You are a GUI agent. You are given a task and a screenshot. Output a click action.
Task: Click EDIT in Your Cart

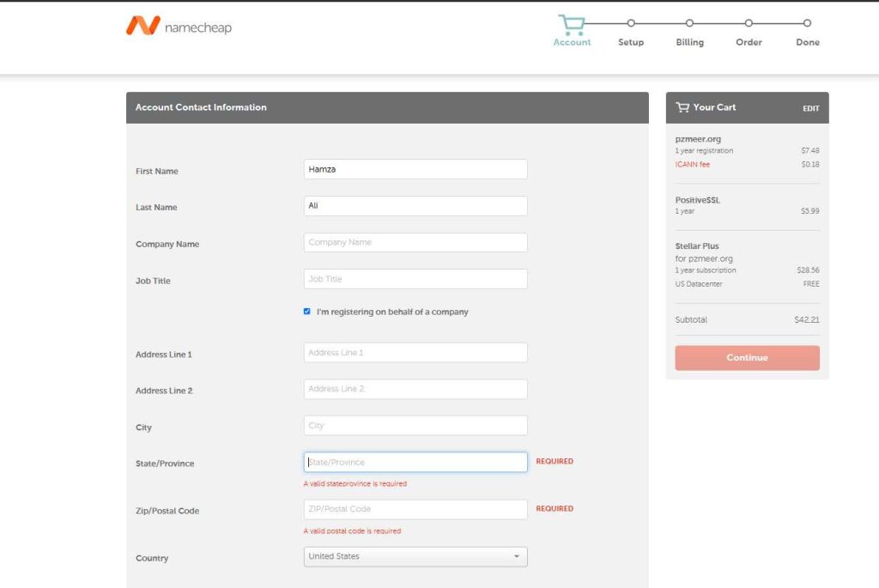[x=810, y=108]
